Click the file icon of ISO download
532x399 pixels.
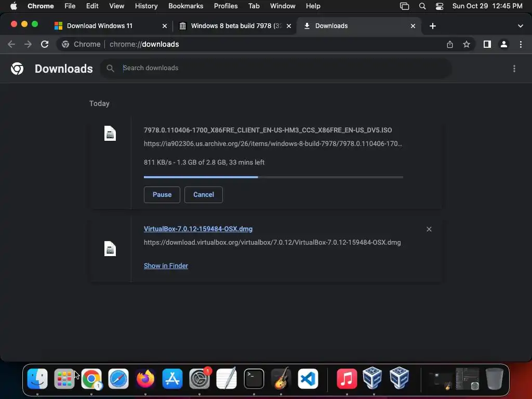(110, 133)
